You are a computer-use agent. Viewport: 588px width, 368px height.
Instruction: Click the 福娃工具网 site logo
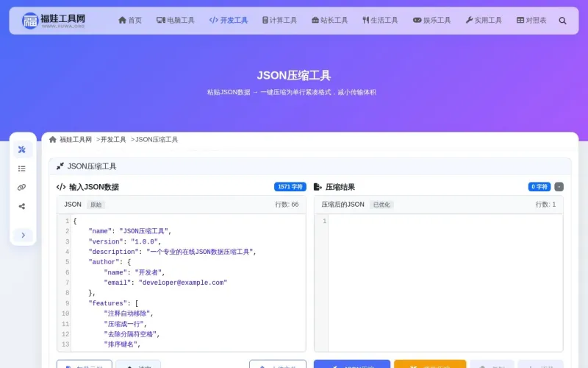coord(54,21)
